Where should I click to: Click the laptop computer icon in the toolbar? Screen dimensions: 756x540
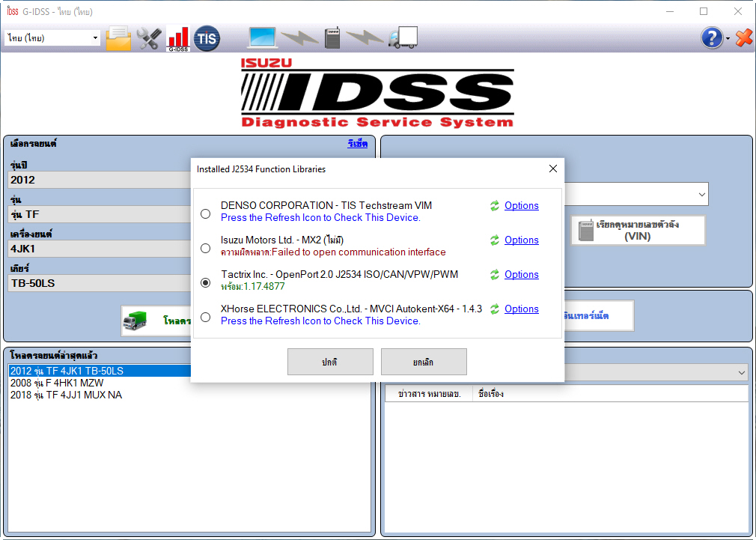point(262,37)
